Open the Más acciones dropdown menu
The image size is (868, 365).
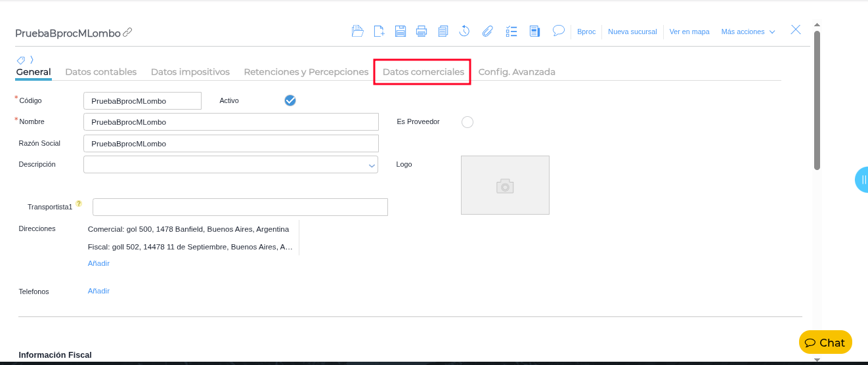pyautogui.click(x=748, y=32)
